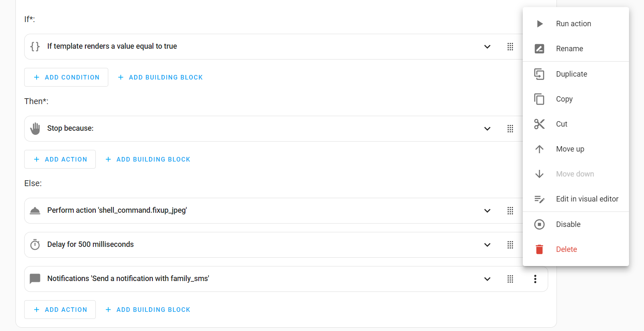Click drag handle on template condition row
This screenshot has width=644, height=331.
[x=510, y=47]
